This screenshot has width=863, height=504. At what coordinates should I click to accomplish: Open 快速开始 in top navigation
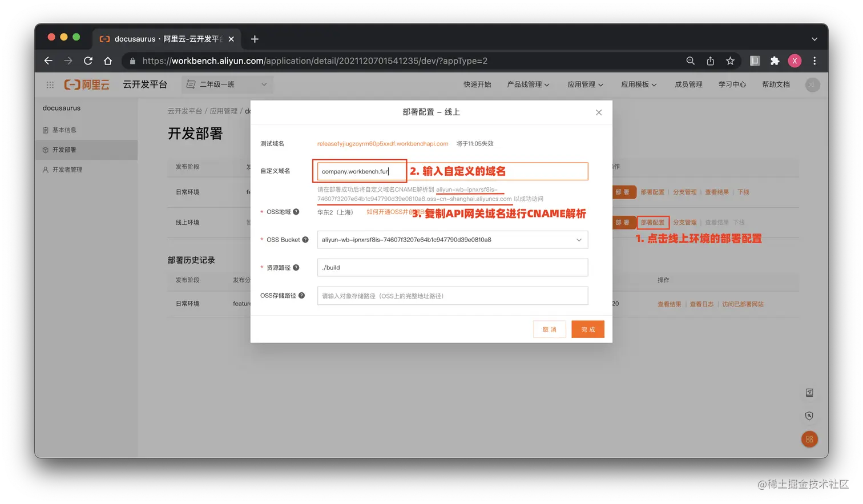477,84
